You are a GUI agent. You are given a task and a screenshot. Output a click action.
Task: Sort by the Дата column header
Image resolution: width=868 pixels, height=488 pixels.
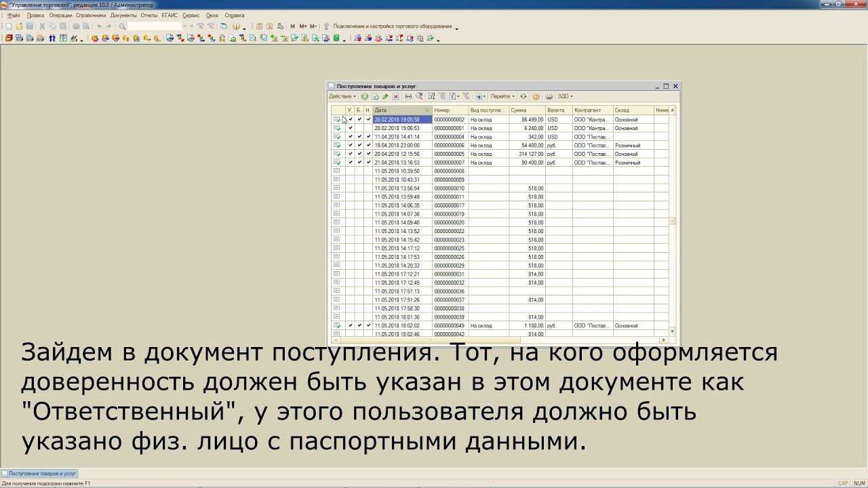[402, 110]
